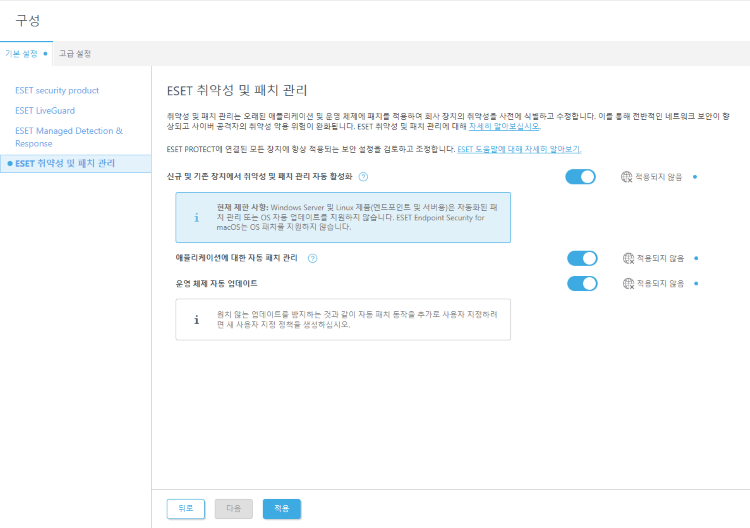Toggle 취약성 및 패치 관리 자동 활성화 switch

click(580, 177)
